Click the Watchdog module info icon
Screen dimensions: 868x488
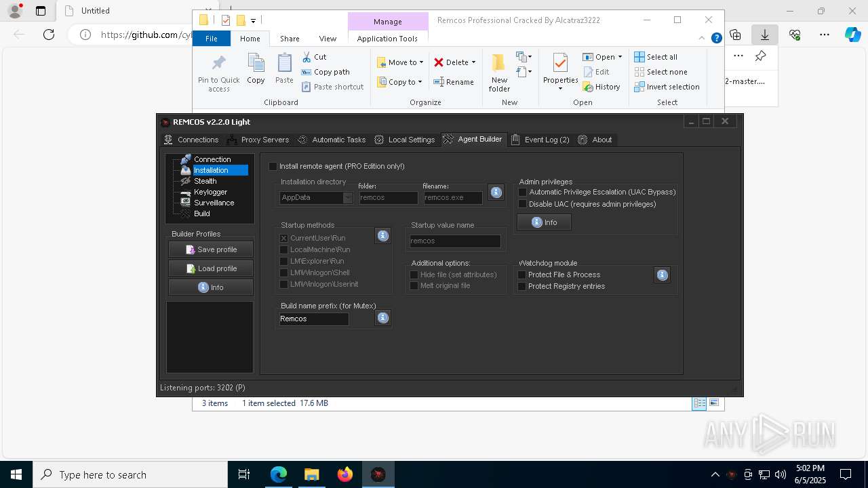[663, 274]
